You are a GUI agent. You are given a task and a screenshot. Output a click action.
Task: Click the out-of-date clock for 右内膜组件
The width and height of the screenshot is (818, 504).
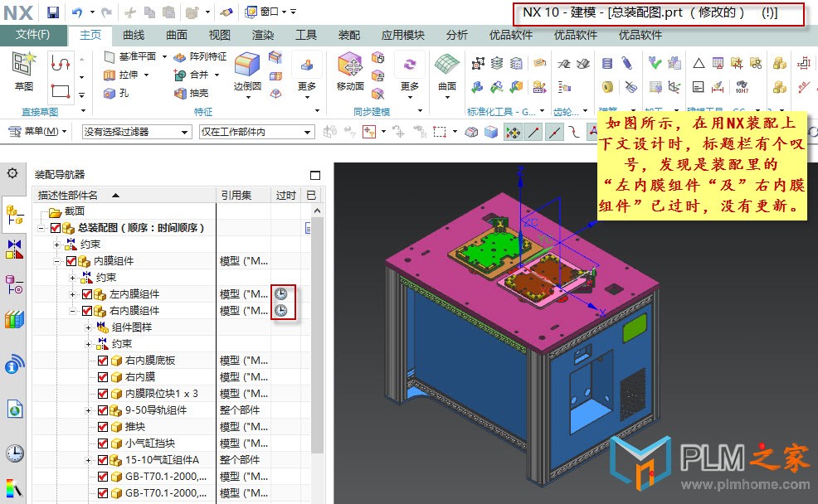point(280,311)
